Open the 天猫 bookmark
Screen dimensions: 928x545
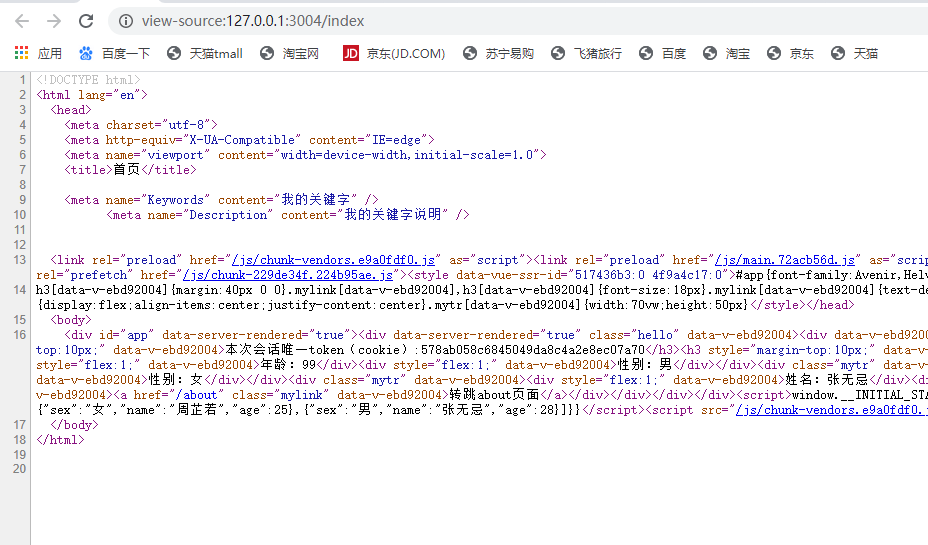[x=854, y=53]
